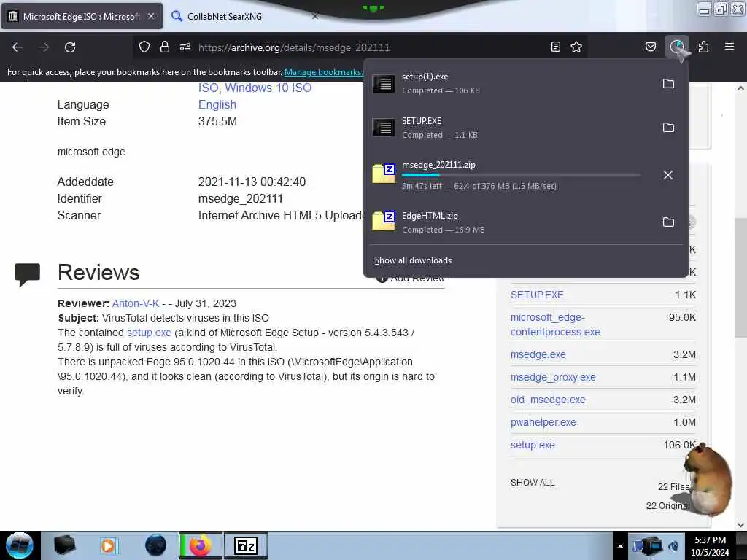
Task: Open Manage bookmarks link
Action: (x=324, y=72)
